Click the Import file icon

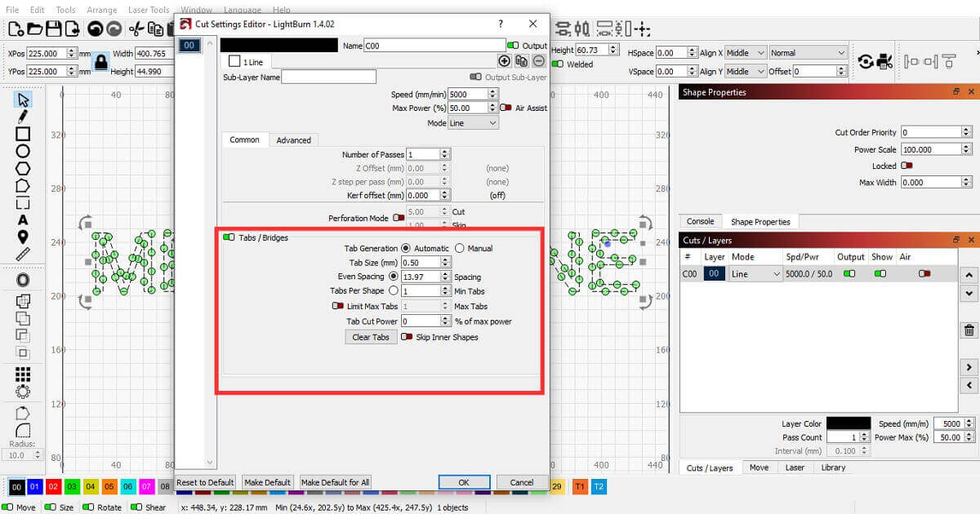73,29
